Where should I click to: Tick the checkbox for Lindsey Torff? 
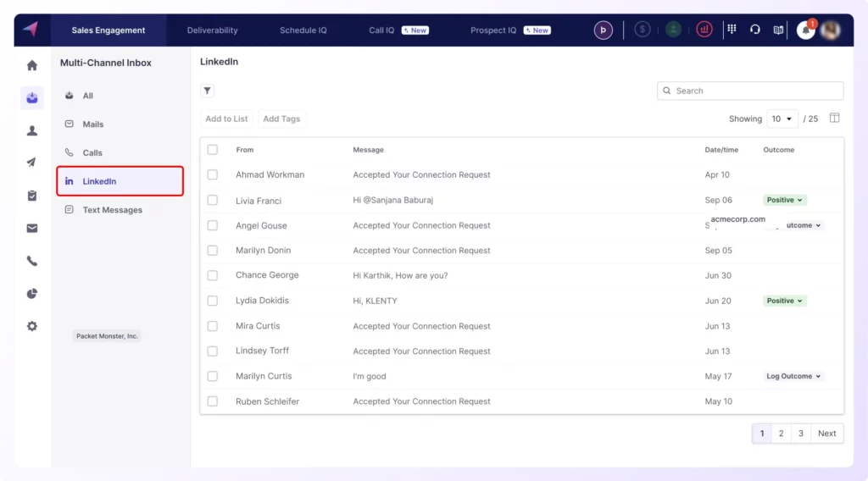pos(213,351)
